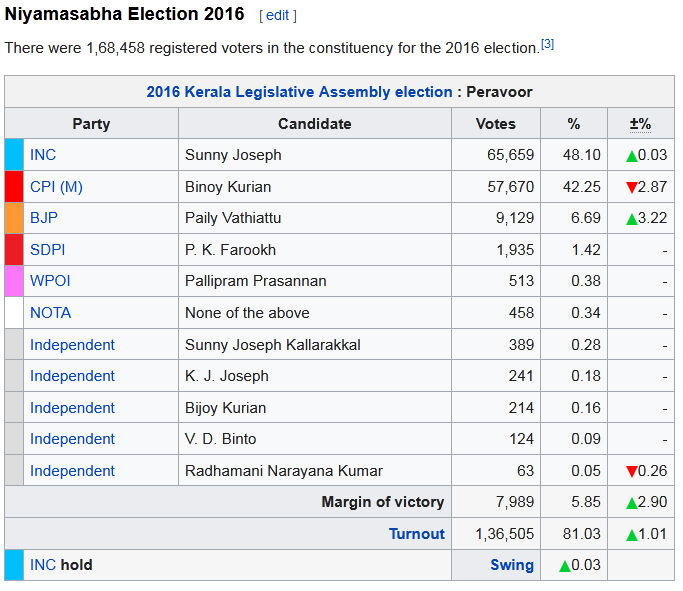Click the orange BJP color swatch
This screenshot has width=683, height=591.
[x=14, y=218]
